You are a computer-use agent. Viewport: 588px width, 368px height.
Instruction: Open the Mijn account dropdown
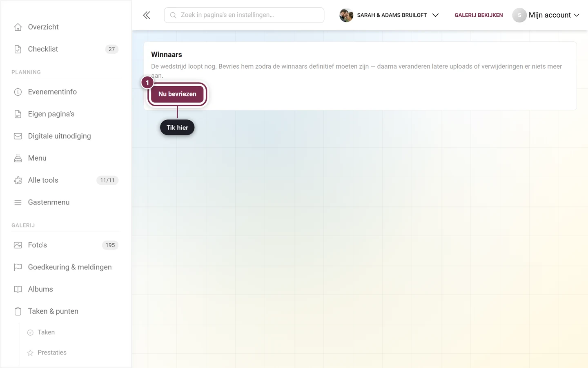(546, 15)
